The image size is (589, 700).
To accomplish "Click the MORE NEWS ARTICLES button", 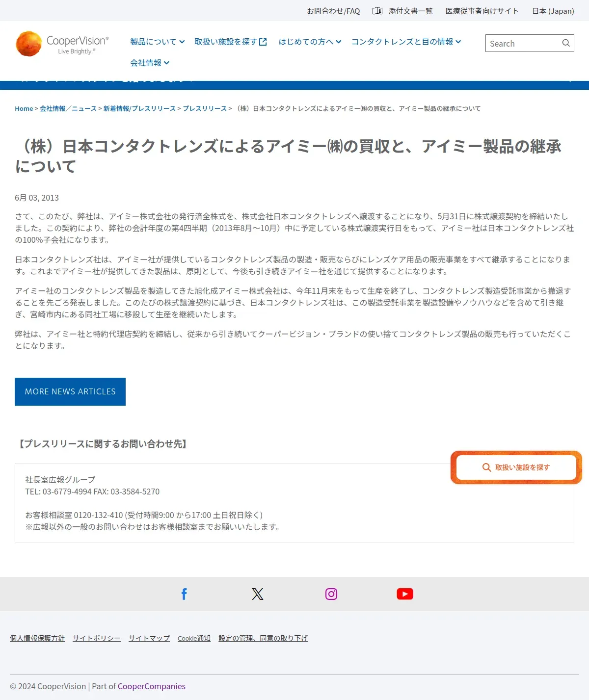I will (x=70, y=391).
